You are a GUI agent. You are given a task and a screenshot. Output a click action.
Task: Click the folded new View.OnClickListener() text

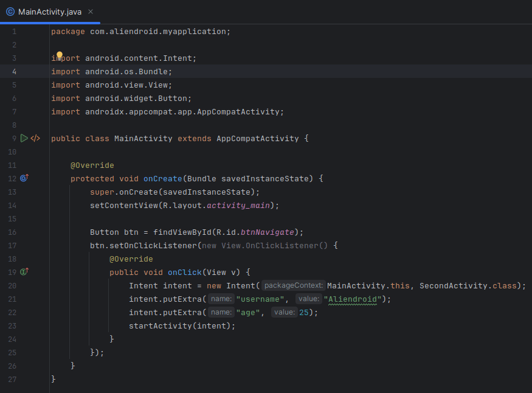[x=265, y=246]
